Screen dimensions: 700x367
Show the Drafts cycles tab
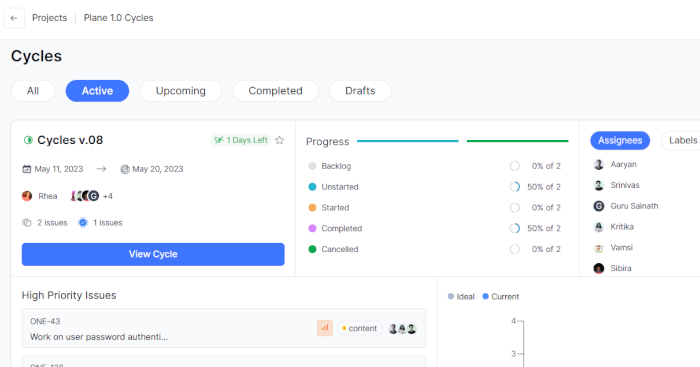[360, 91]
